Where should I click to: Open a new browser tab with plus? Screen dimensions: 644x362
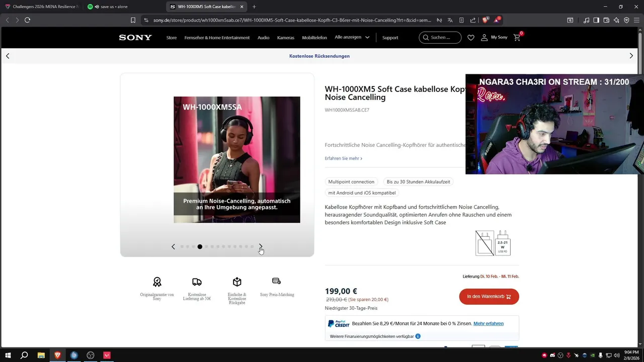[254, 7]
